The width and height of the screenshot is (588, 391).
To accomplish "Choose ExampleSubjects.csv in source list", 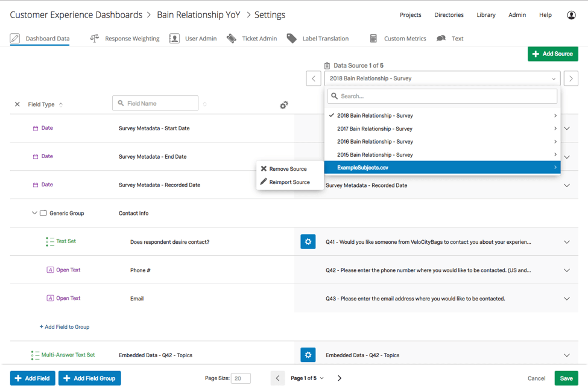I will click(x=443, y=167).
